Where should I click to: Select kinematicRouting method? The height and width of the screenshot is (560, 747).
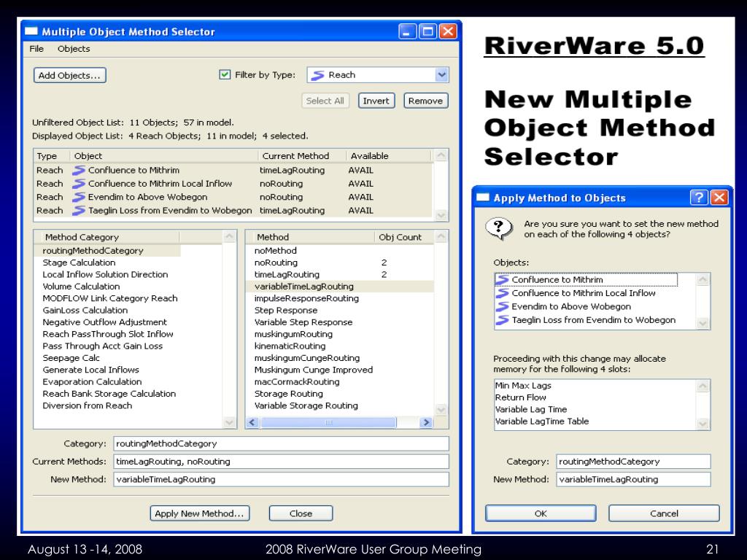pyautogui.click(x=290, y=346)
